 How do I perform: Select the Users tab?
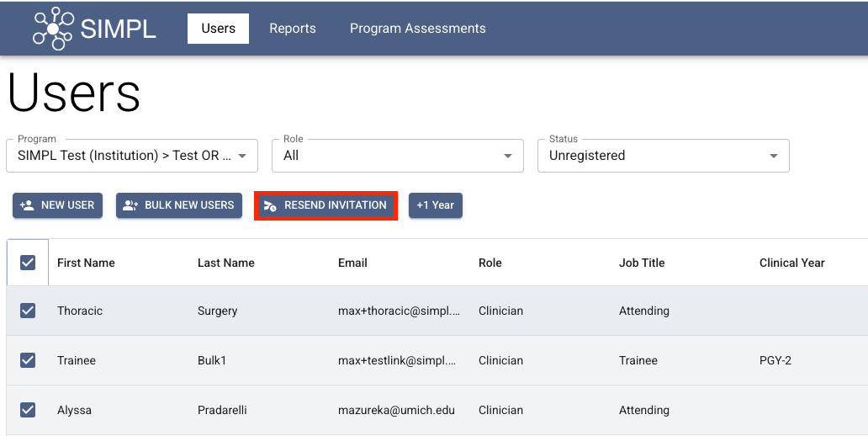(218, 29)
